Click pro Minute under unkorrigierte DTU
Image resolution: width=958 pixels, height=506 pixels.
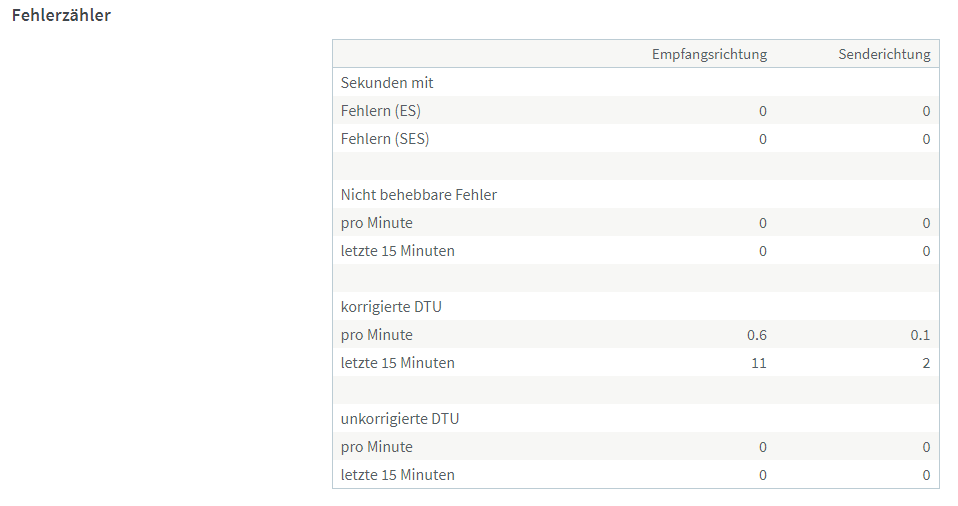[376, 447]
